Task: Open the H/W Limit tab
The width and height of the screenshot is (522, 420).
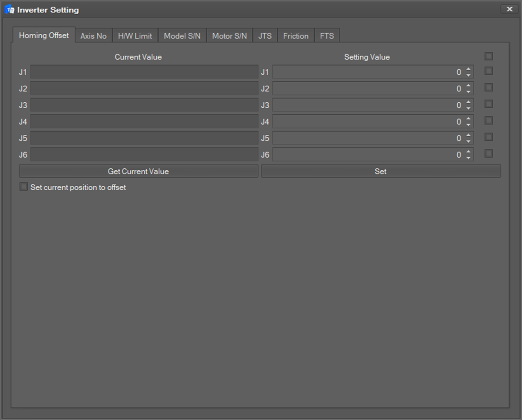Action: click(135, 36)
